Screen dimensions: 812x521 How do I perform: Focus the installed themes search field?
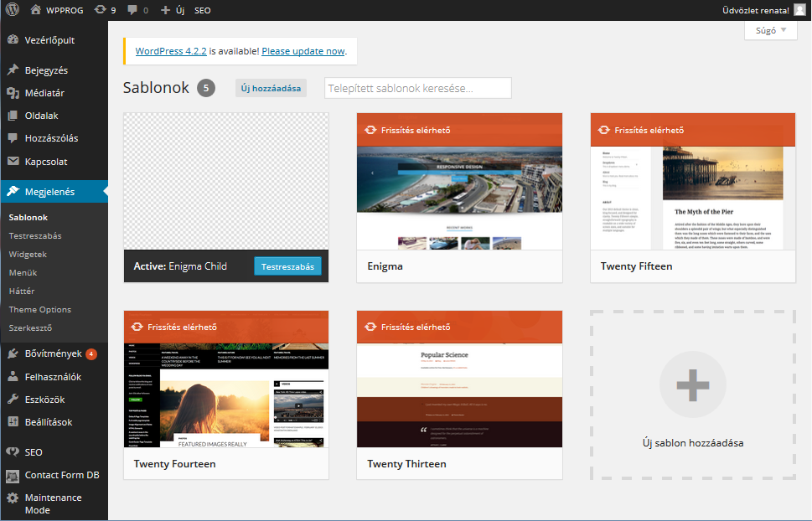pos(417,88)
